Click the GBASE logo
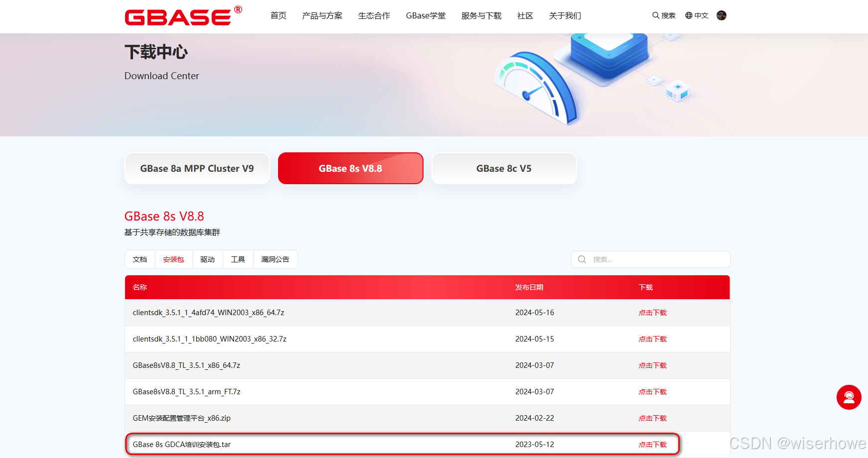 (x=183, y=16)
